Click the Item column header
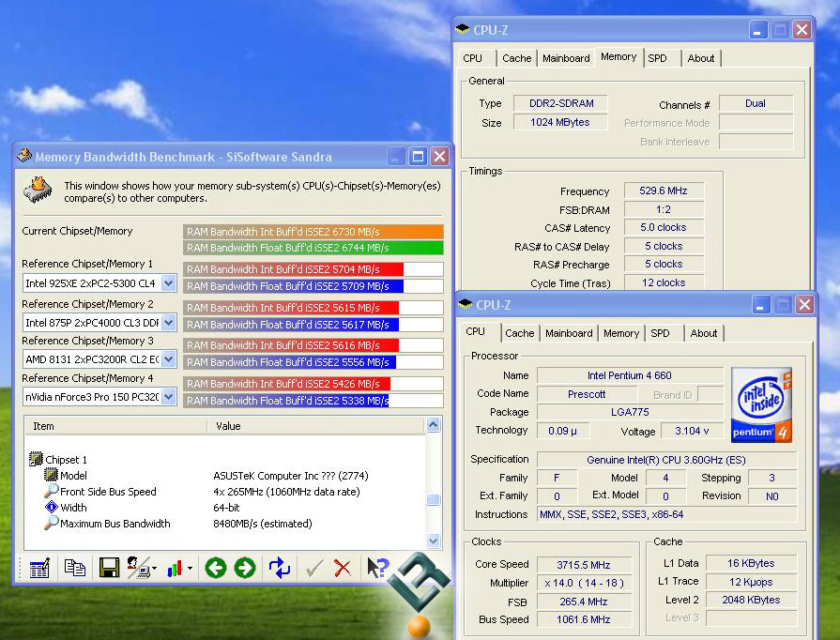The height and width of the screenshot is (640, 840). [113, 426]
